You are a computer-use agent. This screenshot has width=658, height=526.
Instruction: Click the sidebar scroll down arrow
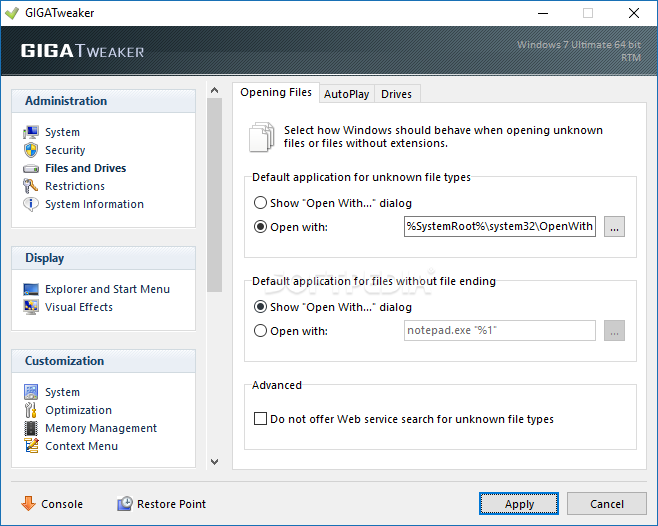tap(214, 462)
